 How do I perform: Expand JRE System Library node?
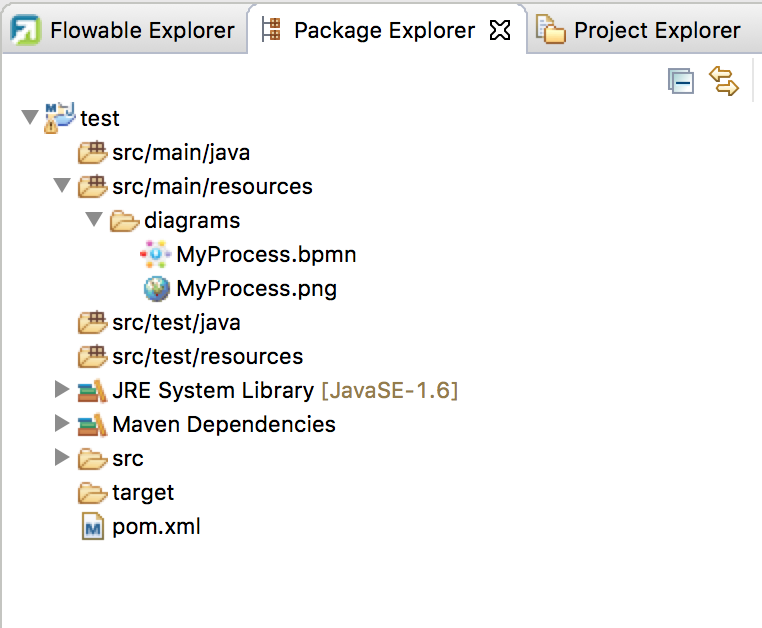62,390
